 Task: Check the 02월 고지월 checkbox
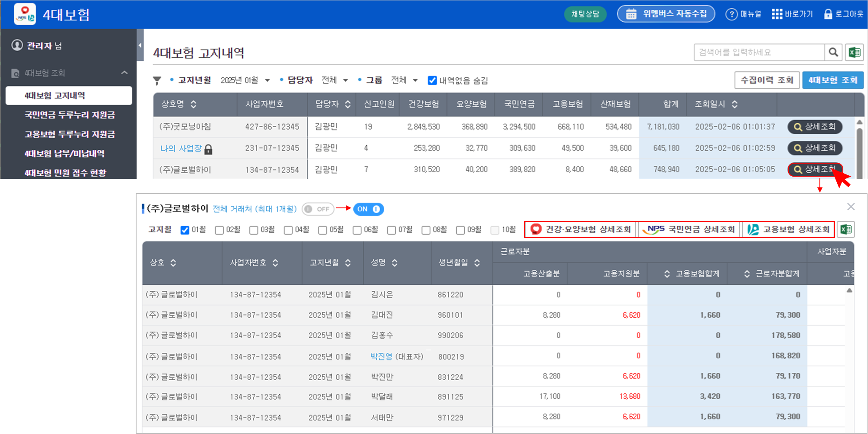point(219,230)
